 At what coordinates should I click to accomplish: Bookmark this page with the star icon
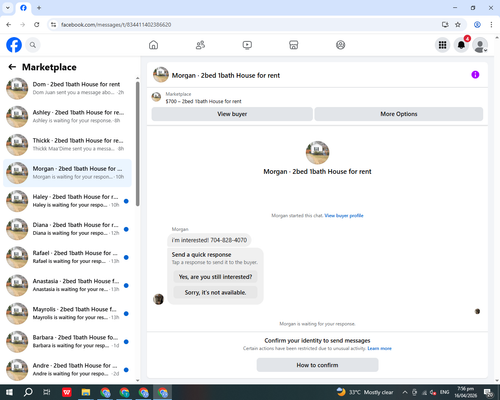point(458,25)
